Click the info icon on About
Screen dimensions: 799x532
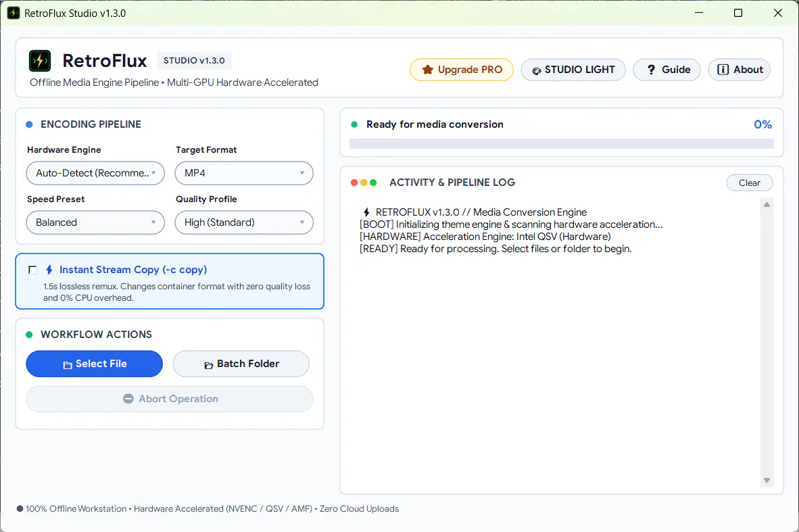pos(723,70)
